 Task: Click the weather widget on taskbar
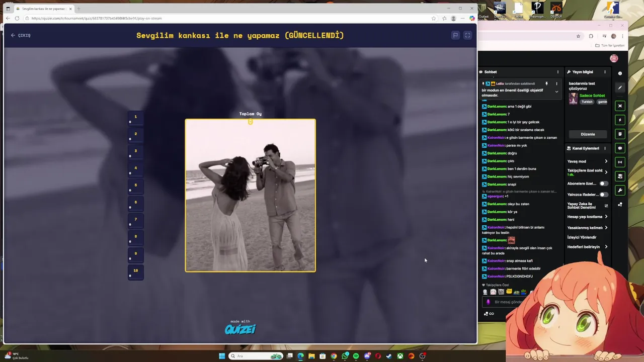[x=17, y=356]
